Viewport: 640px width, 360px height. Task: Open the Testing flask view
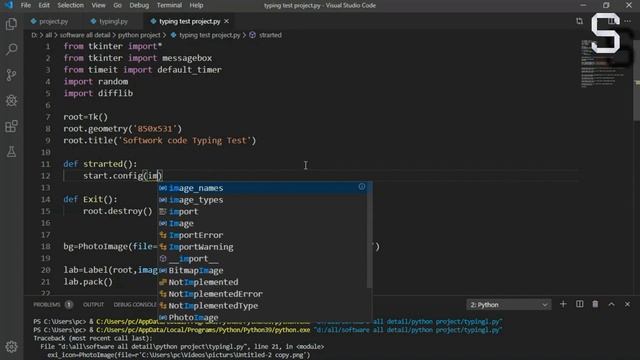pyautogui.click(x=11, y=152)
